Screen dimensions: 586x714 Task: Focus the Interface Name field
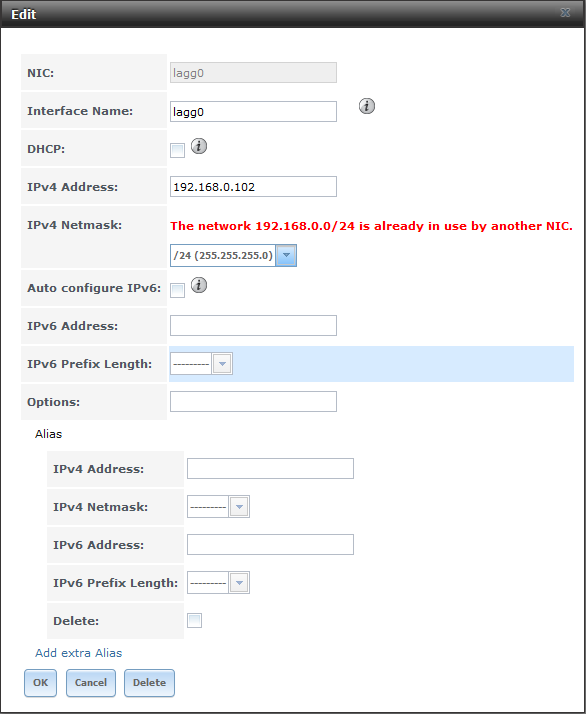point(253,112)
